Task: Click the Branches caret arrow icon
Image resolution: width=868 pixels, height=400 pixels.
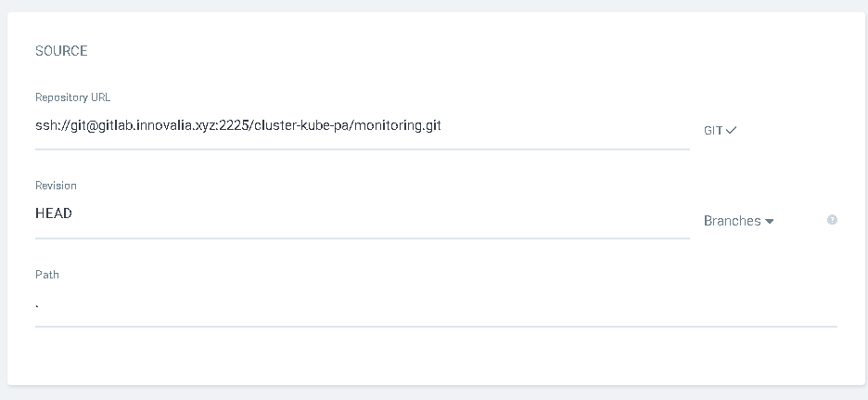Action: (770, 222)
